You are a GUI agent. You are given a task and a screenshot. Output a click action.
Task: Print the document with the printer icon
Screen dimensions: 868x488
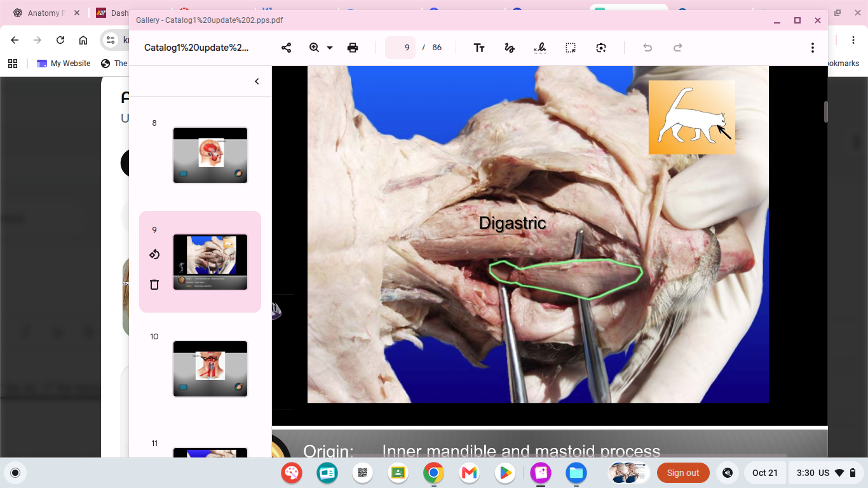click(x=353, y=48)
